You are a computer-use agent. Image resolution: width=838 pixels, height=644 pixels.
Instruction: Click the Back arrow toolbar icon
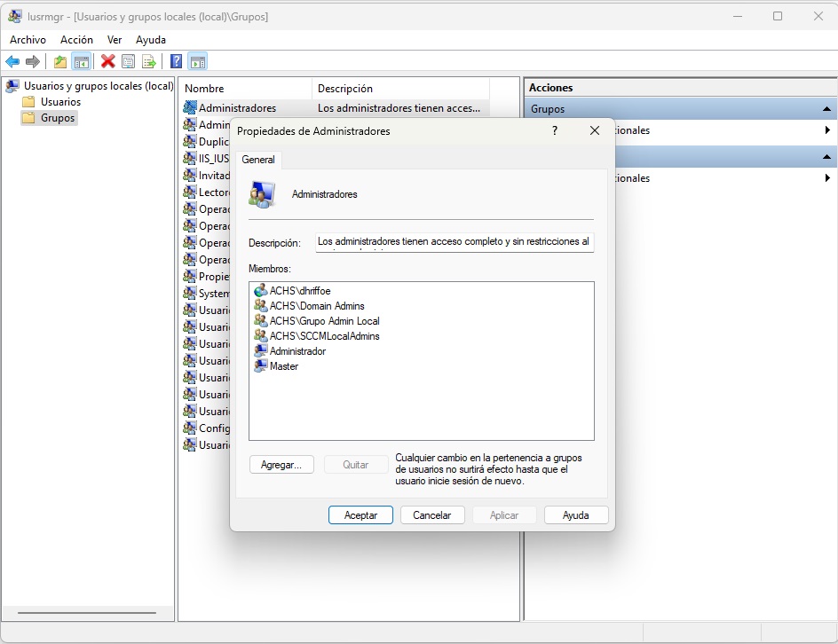(x=12, y=61)
